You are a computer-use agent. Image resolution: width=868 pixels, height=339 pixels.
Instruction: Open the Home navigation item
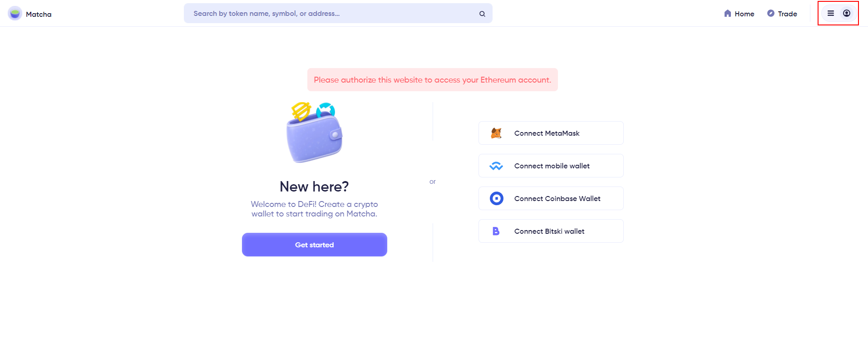(x=739, y=14)
